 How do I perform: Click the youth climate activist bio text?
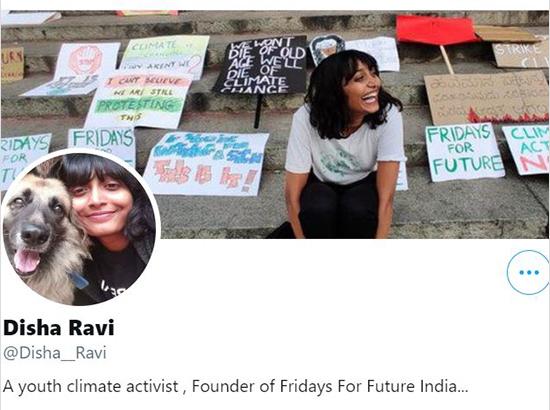coord(90,387)
